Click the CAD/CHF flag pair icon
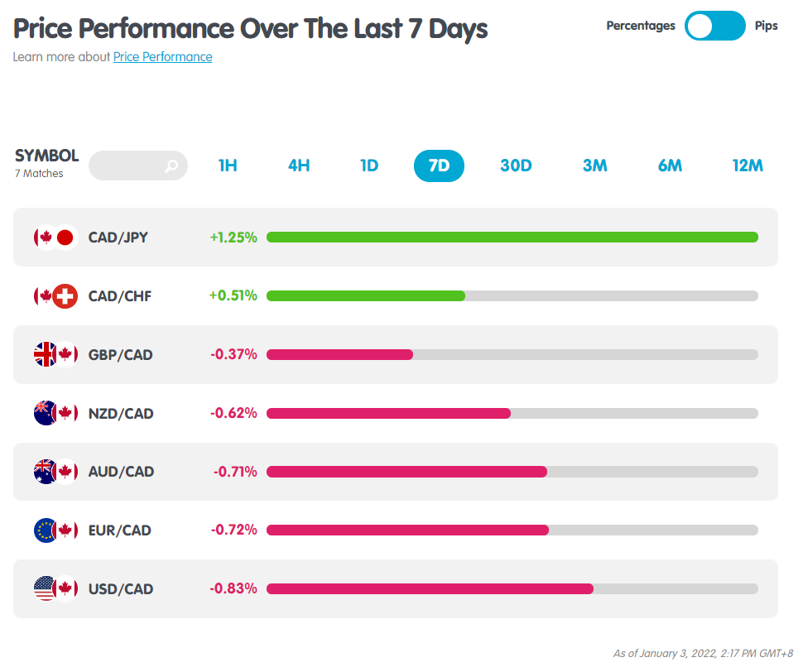 [x=55, y=295]
